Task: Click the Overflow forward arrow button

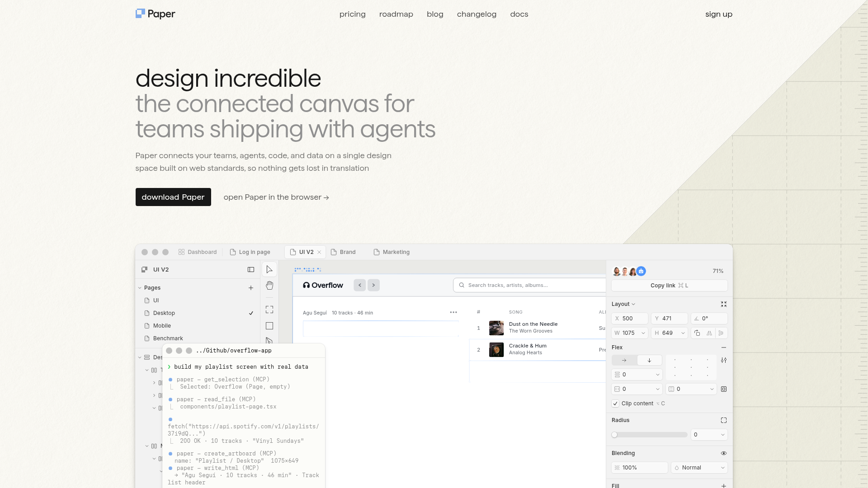Action: pyautogui.click(x=373, y=285)
